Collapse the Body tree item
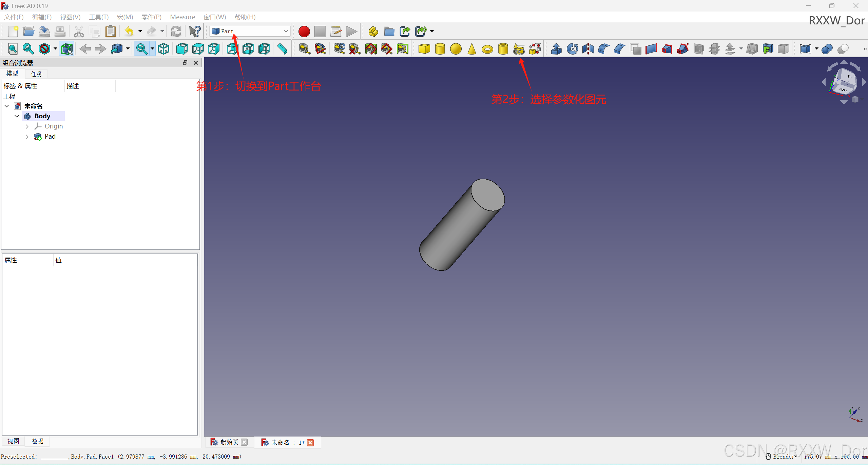This screenshot has width=868, height=465. [x=17, y=116]
